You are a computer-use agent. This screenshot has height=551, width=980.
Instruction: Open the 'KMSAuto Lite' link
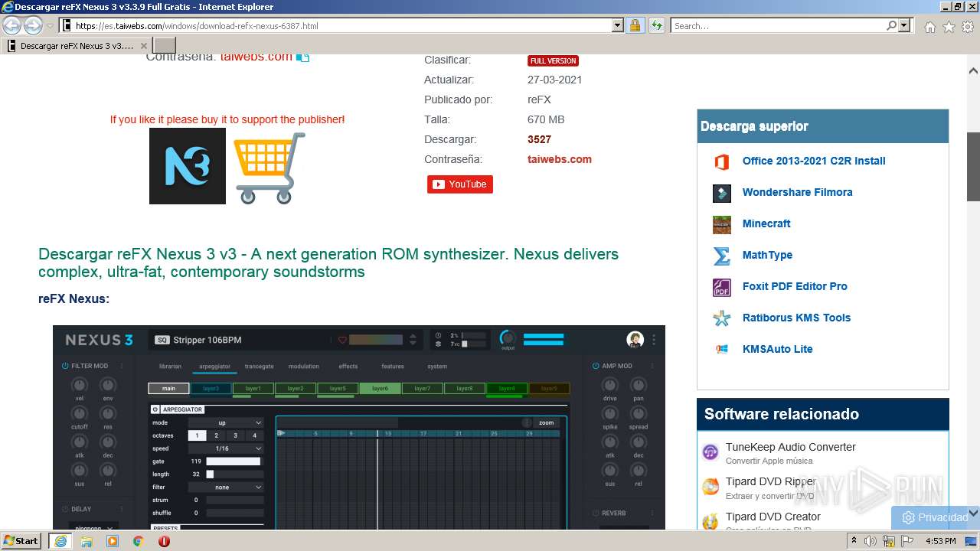click(777, 349)
